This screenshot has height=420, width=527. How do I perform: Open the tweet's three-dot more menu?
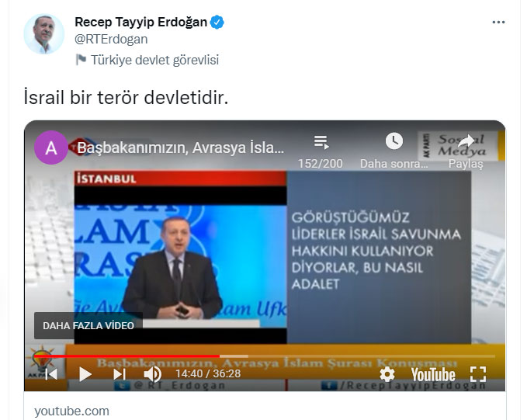click(498, 23)
